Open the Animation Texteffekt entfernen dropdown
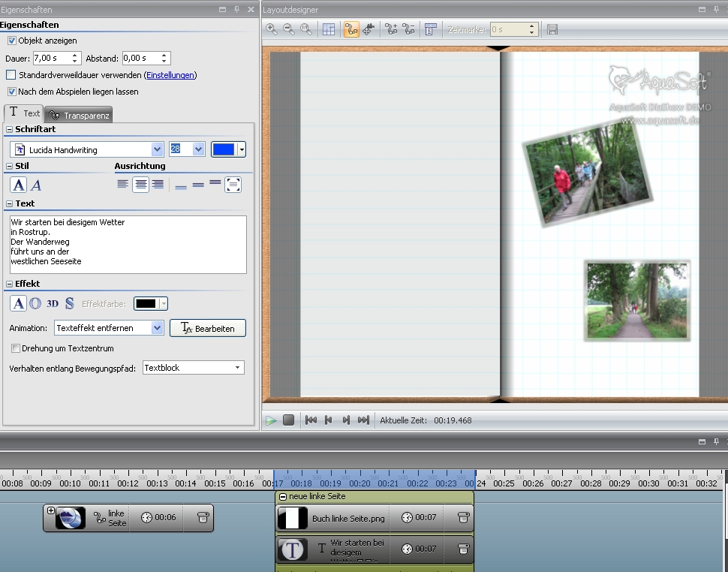 [157, 328]
